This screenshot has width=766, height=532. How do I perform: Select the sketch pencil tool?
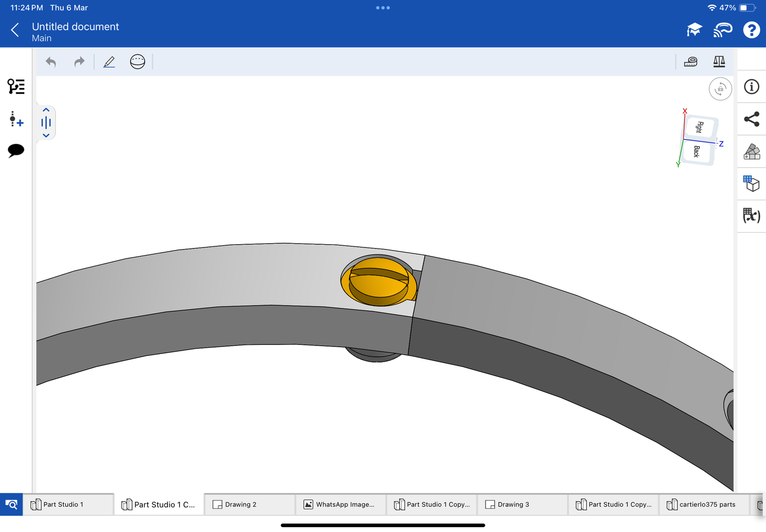(x=109, y=62)
